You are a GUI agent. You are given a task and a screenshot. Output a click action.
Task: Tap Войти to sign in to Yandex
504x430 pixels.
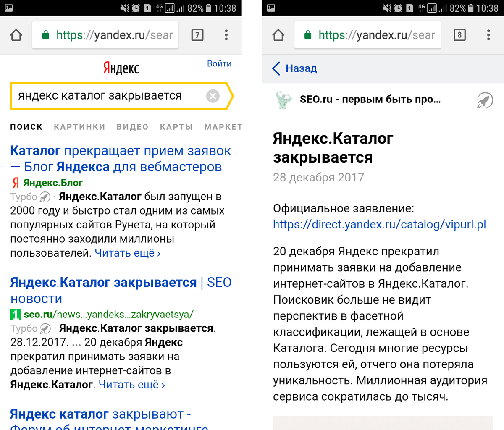219,63
